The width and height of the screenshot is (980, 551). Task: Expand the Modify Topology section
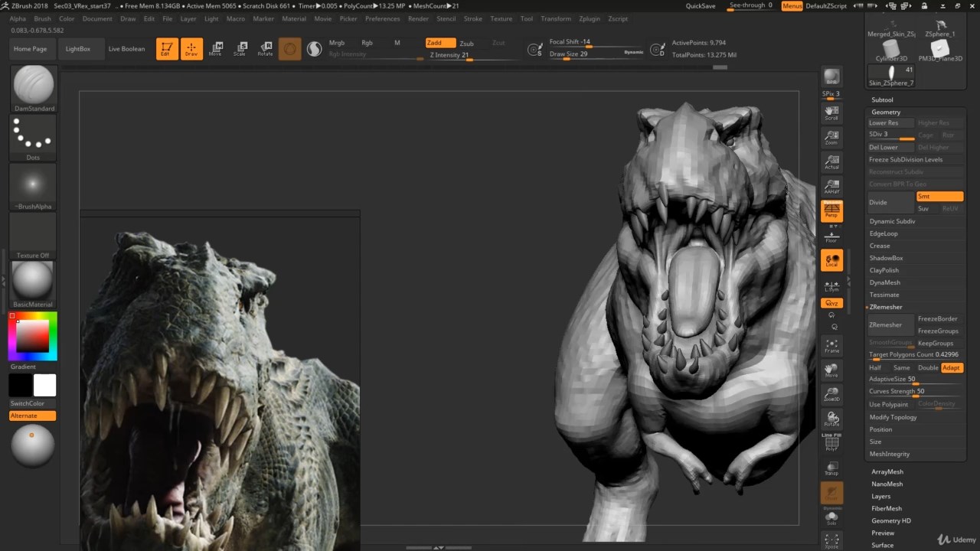point(893,417)
